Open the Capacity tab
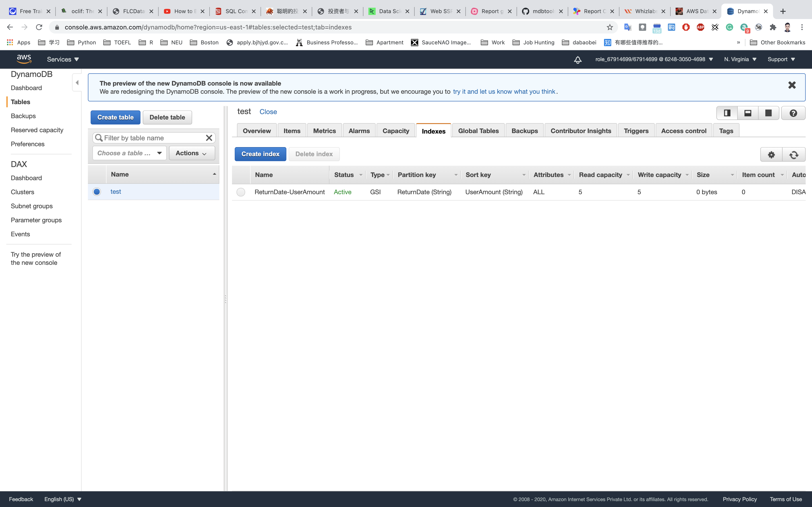The height and width of the screenshot is (507, 812). [x=396, y=131]
